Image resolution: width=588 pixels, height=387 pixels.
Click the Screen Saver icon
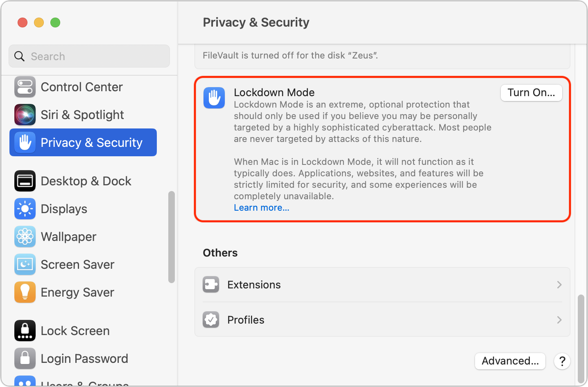click(x=25, y=265)
